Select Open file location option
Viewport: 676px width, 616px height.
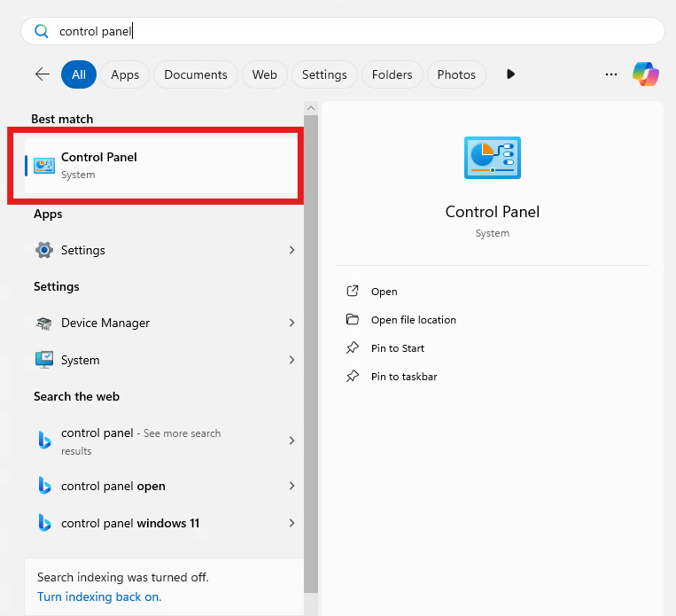413,320
